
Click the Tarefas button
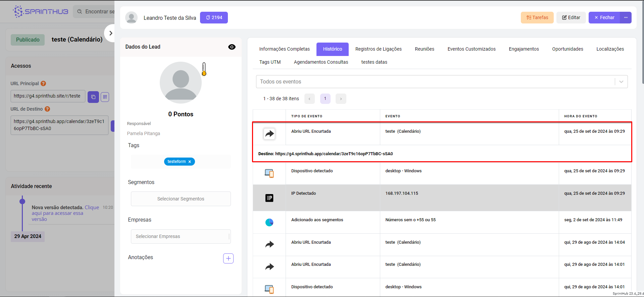tap(537, 17)
